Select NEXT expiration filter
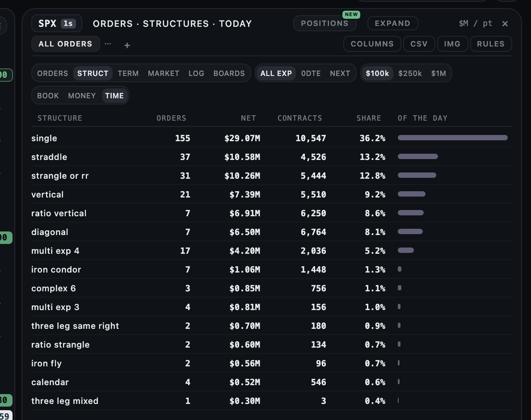 (x=340, y=73)
